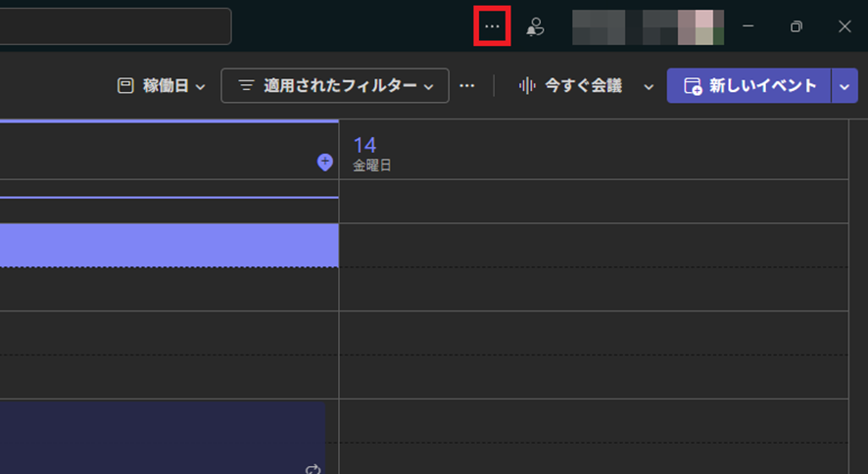The image size is (868, 474).
Task: Click the sound wave icon beside 今すぐ会議
Action: click(x=527, y=86)
